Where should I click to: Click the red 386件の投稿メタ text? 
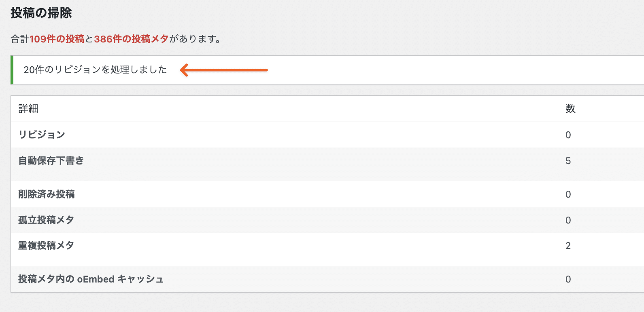[131, 39]
